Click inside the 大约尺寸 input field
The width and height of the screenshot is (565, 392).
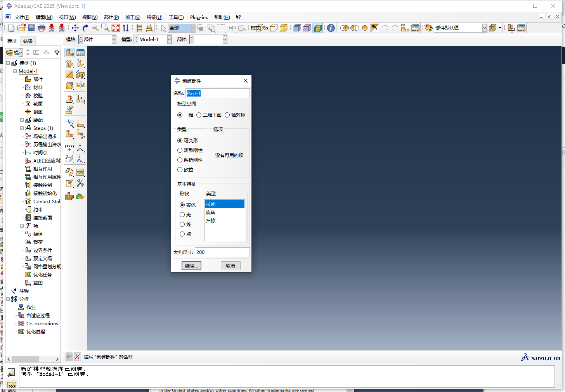pyautogui.click(x=222, y=252)
